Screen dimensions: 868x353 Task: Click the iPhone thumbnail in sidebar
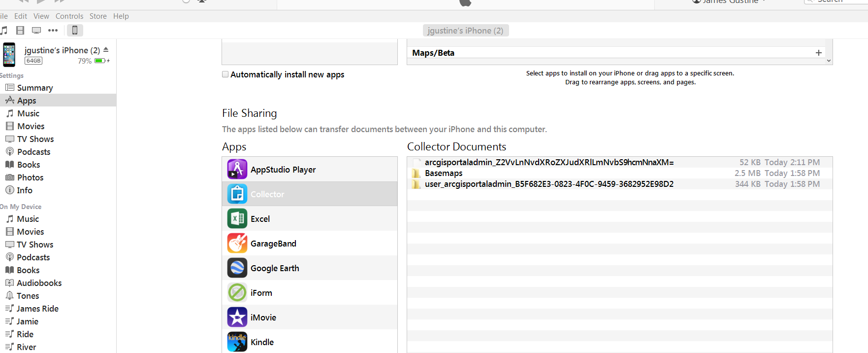click(x=9, y=55)
